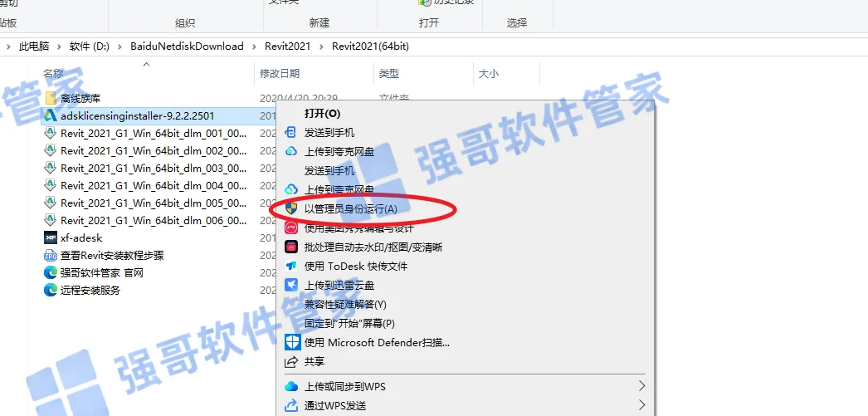The width and height of the screenshot is (868, 416).
Task: Click the admin shield icon by 以管理员身份运行
Action: point(291,209)
